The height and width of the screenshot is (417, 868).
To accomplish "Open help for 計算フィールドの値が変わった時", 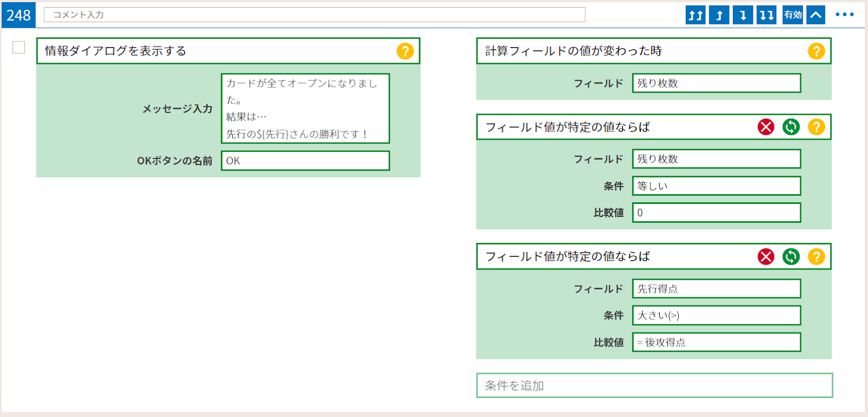I will tap(816, 51).
